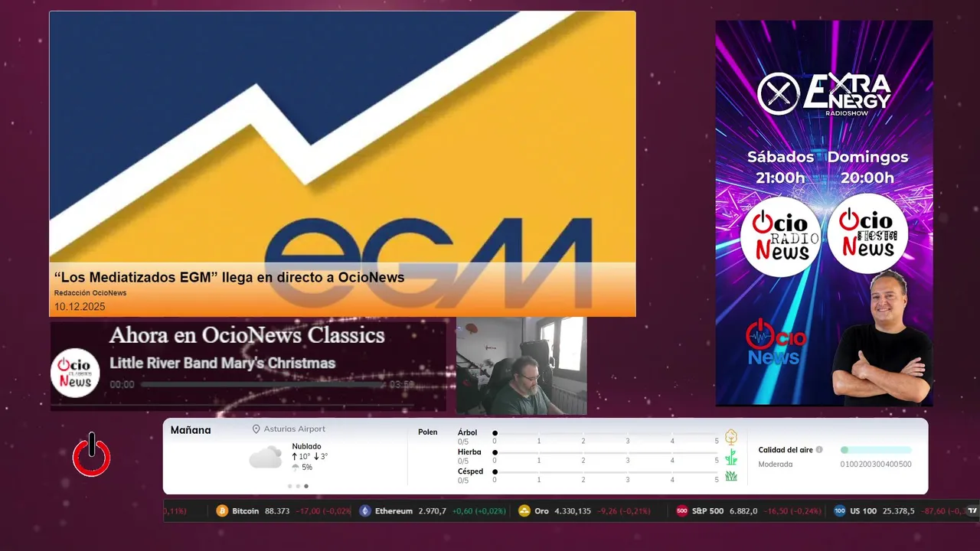The image size is (980, 551).
Task: Select the second weather carousel dot
Action: coord(298,486)
